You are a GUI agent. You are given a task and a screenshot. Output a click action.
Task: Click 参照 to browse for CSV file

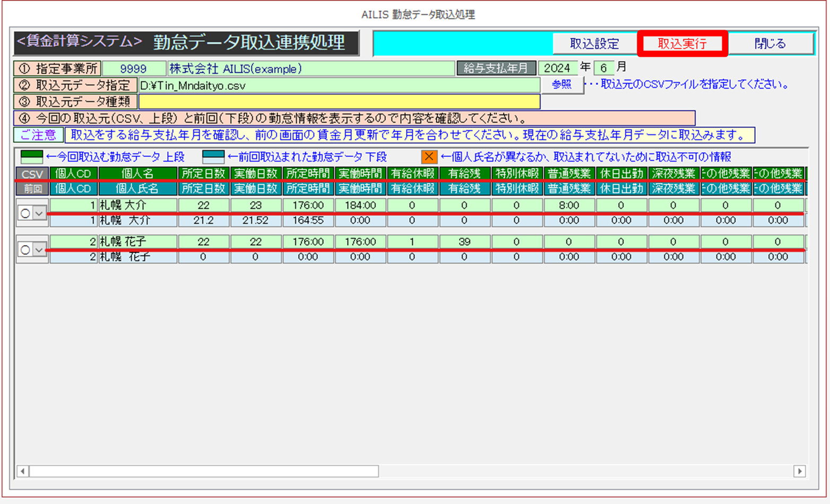point(561,85)
